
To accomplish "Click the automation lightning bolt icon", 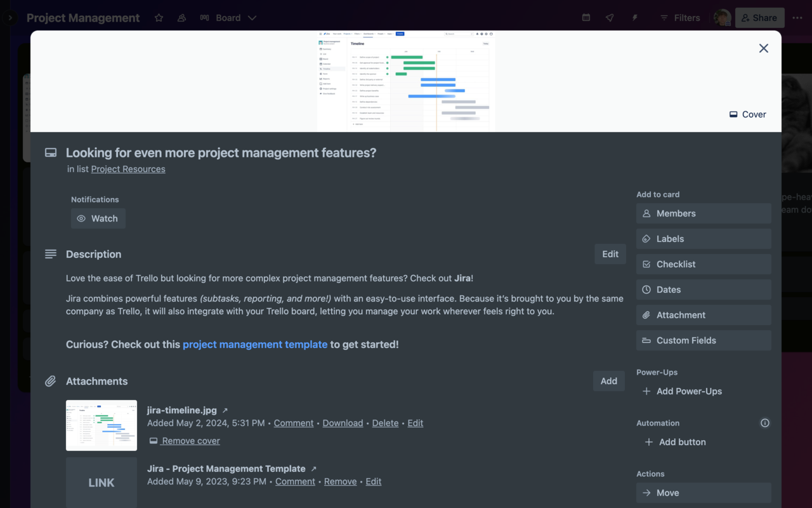I will 634,18.
